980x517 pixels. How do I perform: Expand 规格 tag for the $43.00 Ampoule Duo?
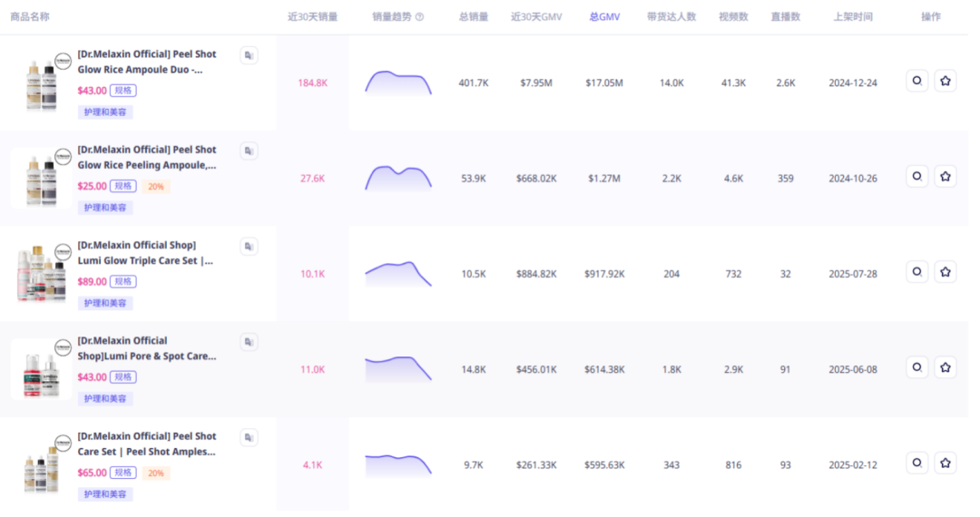pyautogui.click(x=123, y=91)
